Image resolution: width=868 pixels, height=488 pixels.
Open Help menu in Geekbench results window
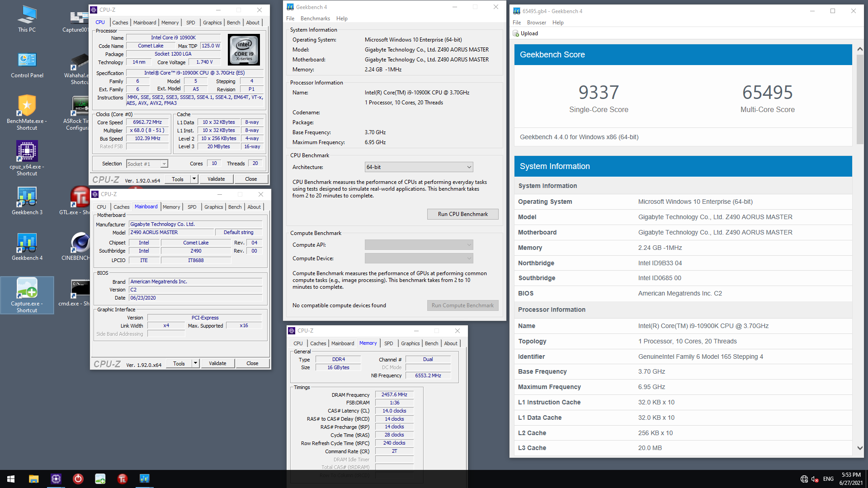tap(558, 23)
